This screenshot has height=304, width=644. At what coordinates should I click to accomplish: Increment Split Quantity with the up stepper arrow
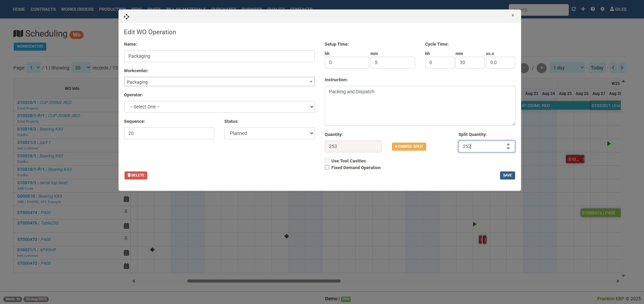coord(508,144)
